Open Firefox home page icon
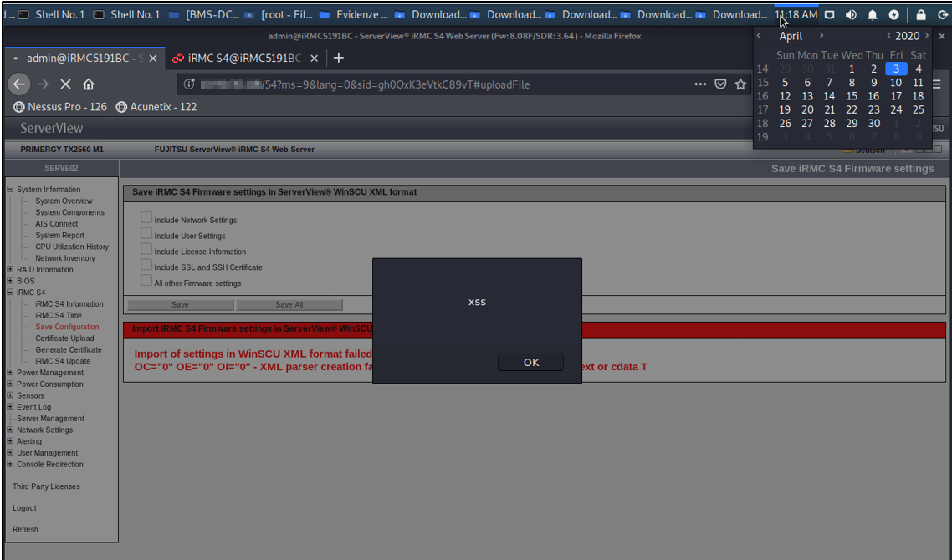Image resolution: width=952 pixels, height=560 pixels. point(89,84)
